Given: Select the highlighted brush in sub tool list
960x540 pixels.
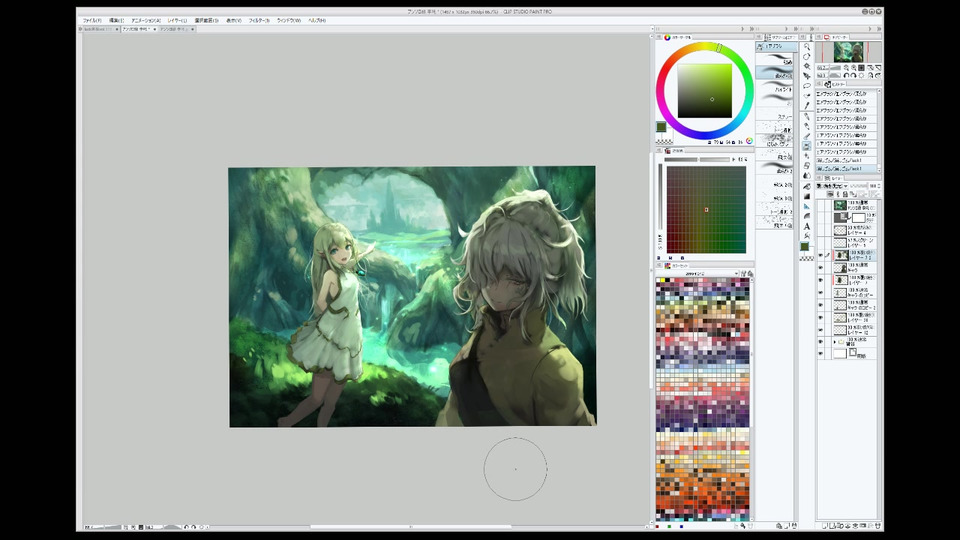Looking at the screenshot, I should click(774, 73).
